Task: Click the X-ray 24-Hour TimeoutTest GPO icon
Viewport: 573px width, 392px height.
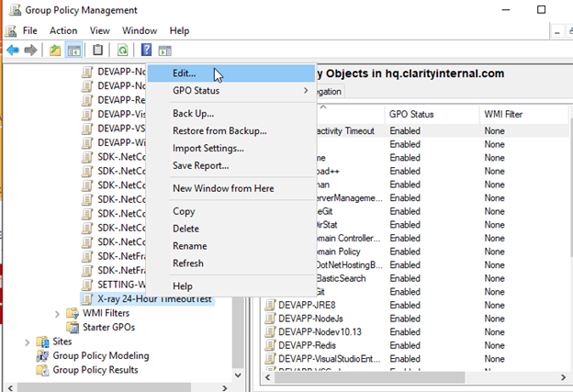Action: click(87, 299)
